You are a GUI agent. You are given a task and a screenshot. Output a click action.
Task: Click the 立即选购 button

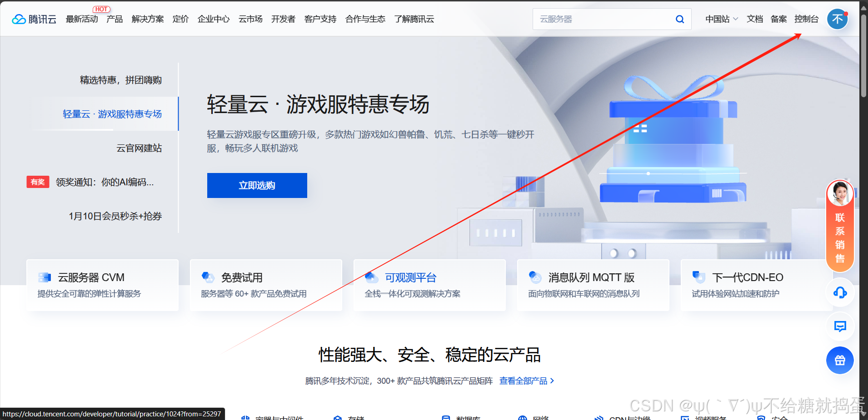(x=257, y=185)
